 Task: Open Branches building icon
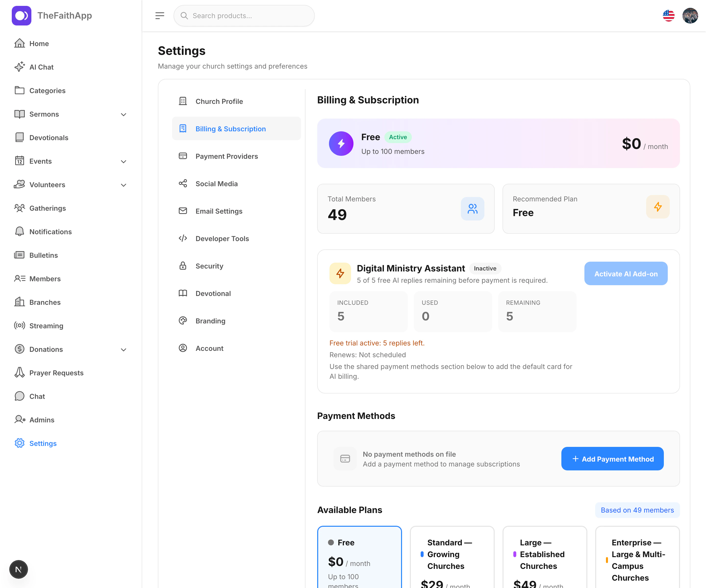point(20,302)
